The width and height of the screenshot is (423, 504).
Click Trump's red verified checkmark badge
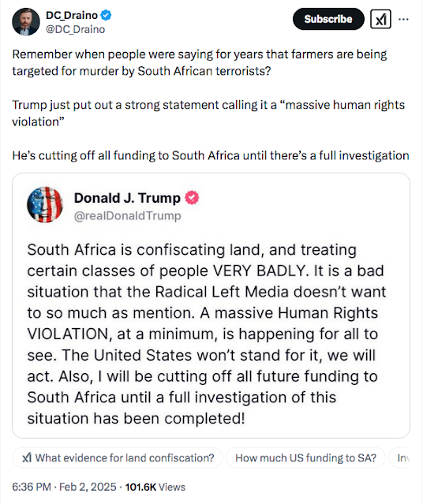coord(192,197)
